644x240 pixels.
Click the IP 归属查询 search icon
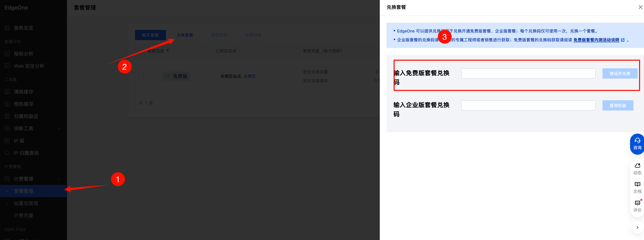tap(7, 153)
